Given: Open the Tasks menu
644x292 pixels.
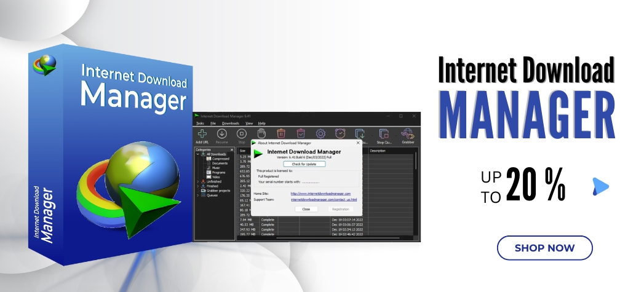Looking at the screenshot, I should pos(200,123).
